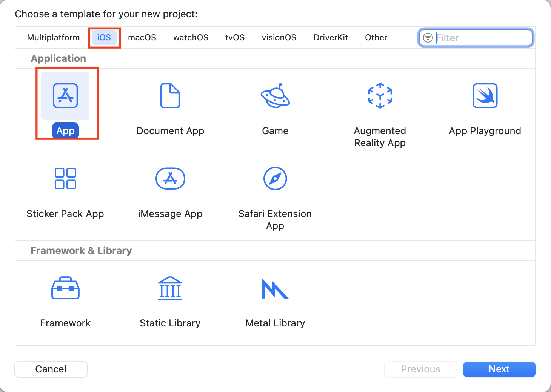Switch to the DriverKit tab

coord(331,38)
